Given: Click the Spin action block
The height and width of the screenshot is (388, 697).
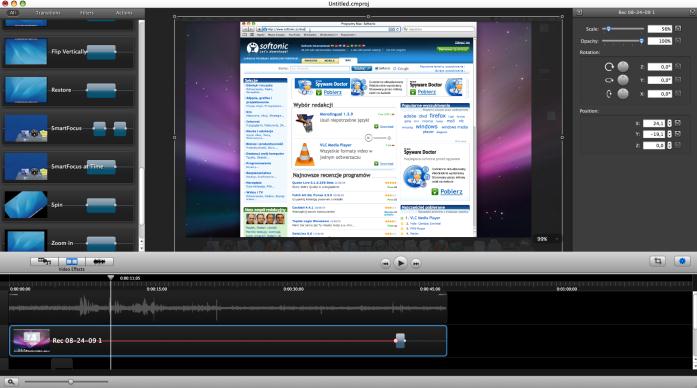Looking at the screenshot, I should (x=101, y=205).
